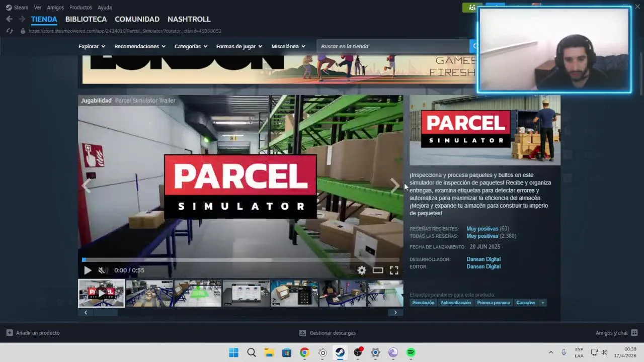Click the trailer progress bar
The height and width of the screenshot is (362, 644).
click(240, 260)
